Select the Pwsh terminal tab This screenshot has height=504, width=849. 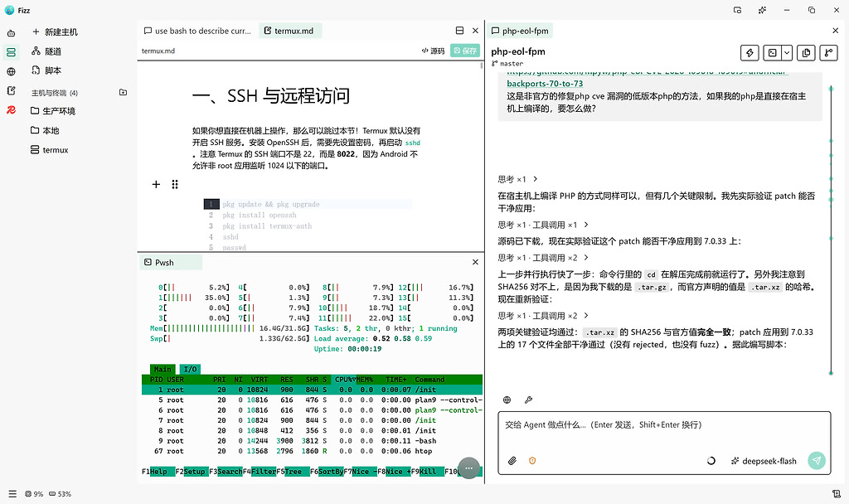[x=171, y=263]
